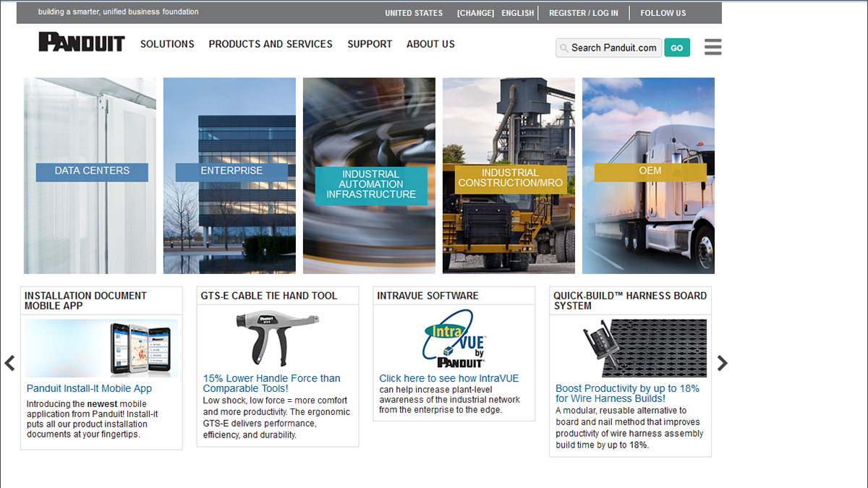Select the English language option
868x488 pixels.
coord(518,13)
